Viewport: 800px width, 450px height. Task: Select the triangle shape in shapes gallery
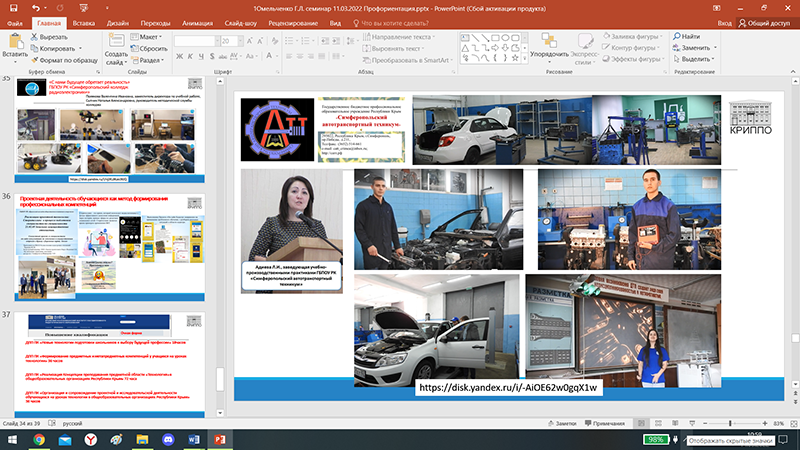[465, 48]
